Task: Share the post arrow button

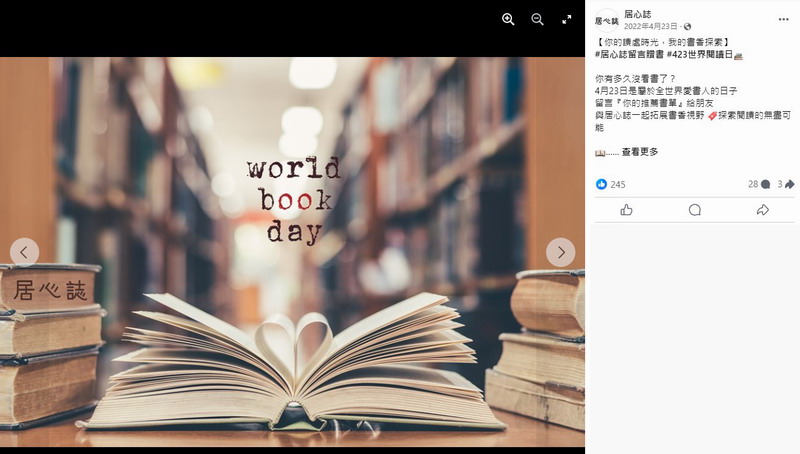Action: pos(762,210)
